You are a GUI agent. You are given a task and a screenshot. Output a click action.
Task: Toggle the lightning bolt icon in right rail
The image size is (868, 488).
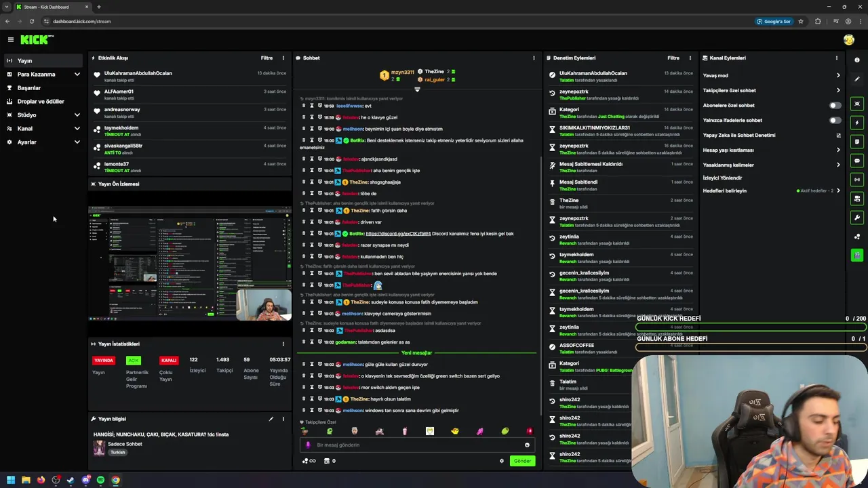(x=857, y=123)
